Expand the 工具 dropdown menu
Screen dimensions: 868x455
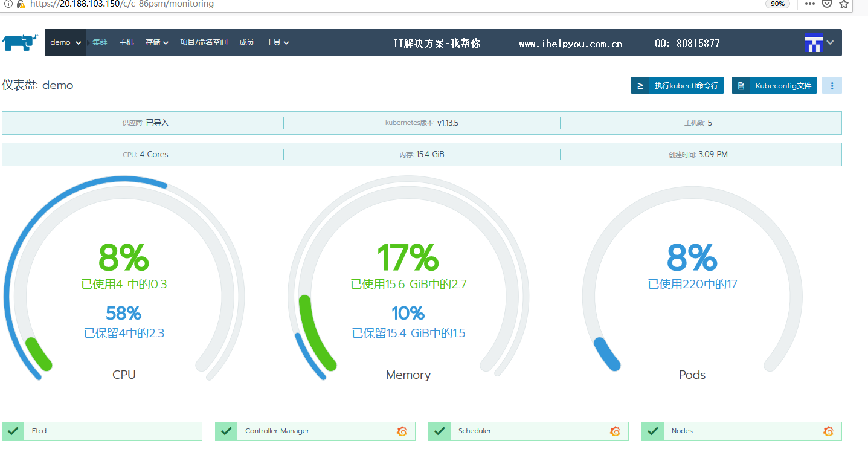click(x=277, y=42)
